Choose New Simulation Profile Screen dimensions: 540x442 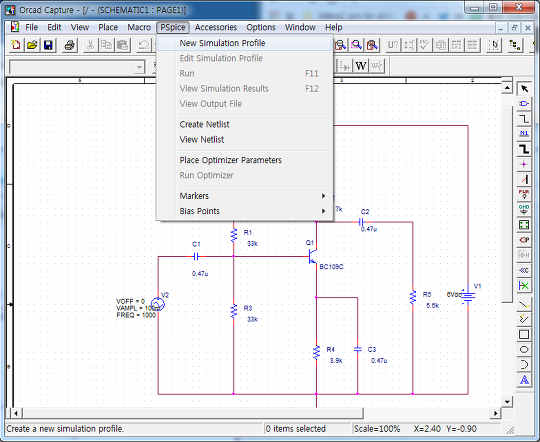pos(245,43)
